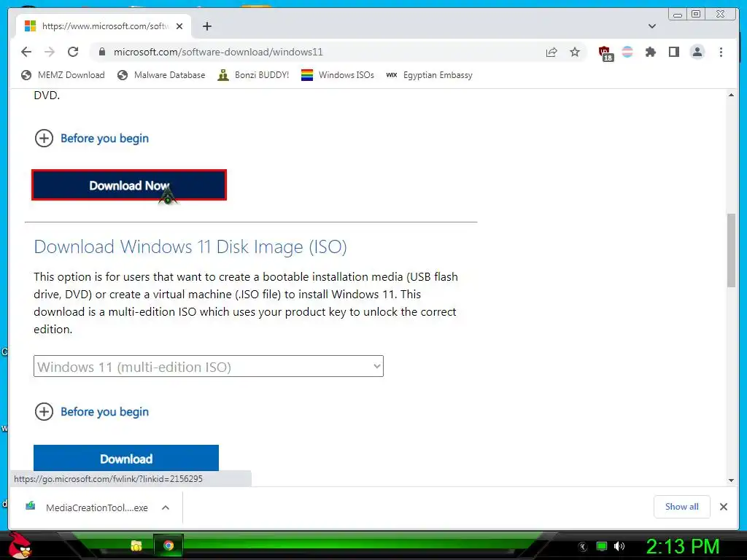The width and height of the screenshot is (747, 560).
Task: Bookmark this page with the star
Action: tap(575, 52)
